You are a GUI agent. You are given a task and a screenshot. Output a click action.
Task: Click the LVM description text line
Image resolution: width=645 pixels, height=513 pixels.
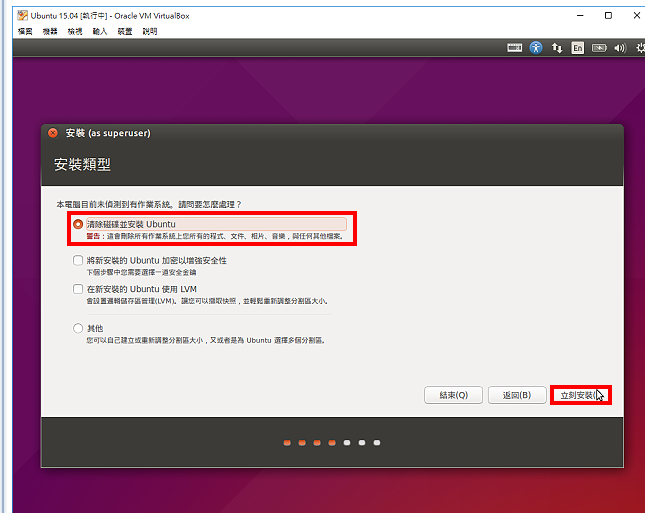point(208,301)
